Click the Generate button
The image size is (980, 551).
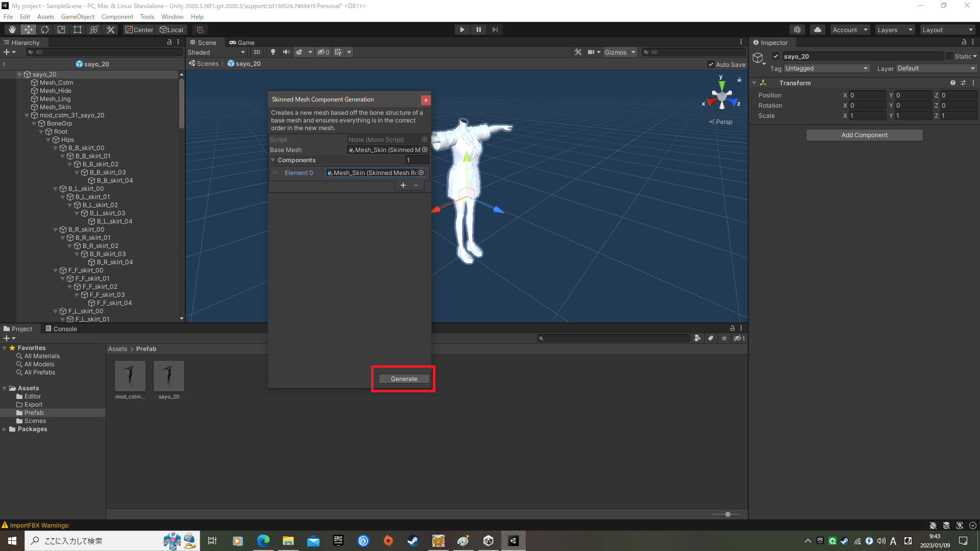tap(404, 379)
